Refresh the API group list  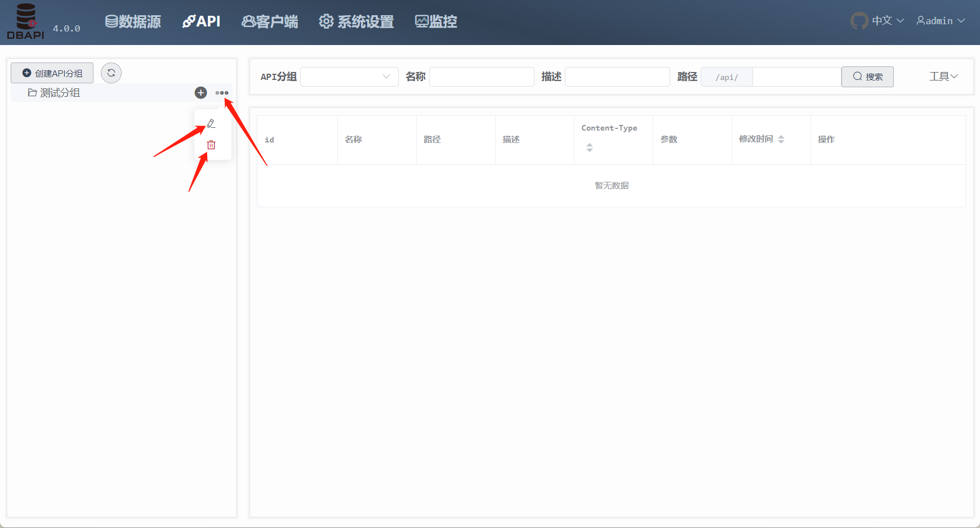111,73
